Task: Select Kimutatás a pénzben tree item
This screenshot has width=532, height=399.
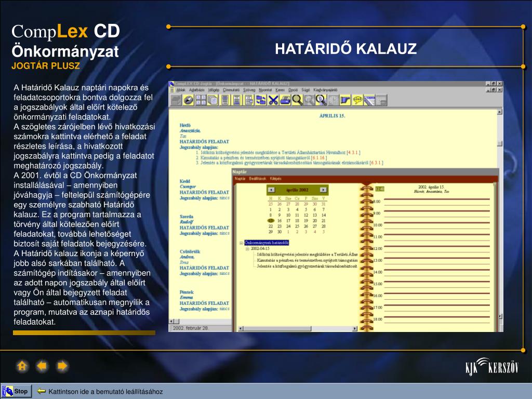Action: tap(307, 260)
